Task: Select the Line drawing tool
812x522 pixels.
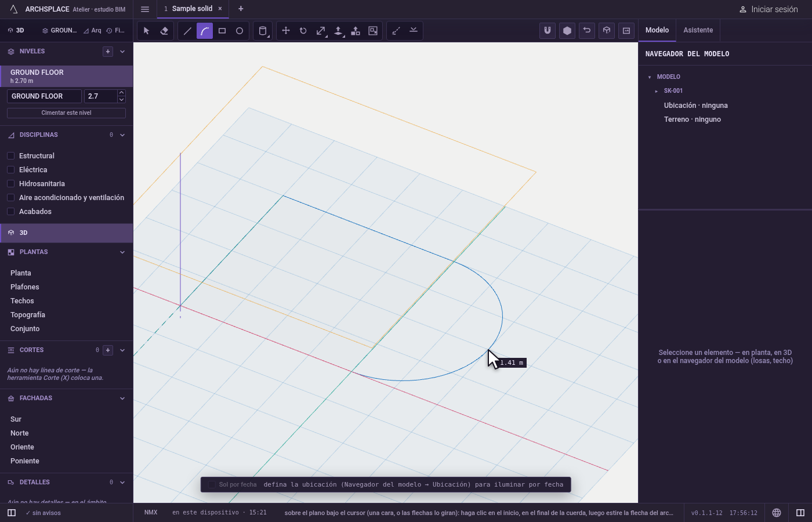Action: [x=187, y=31]
